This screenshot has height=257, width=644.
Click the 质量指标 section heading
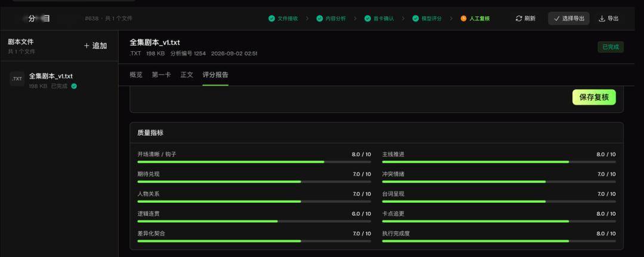150,132
